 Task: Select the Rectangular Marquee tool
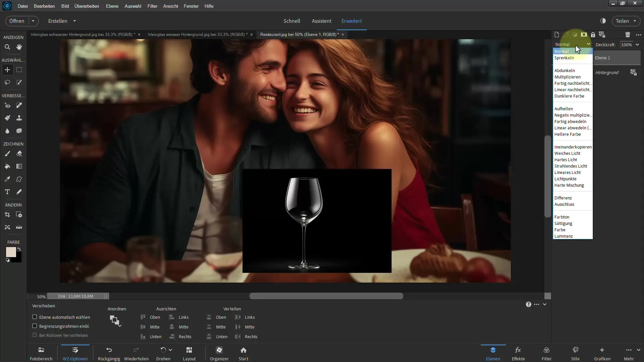click(x=19, y=70)
